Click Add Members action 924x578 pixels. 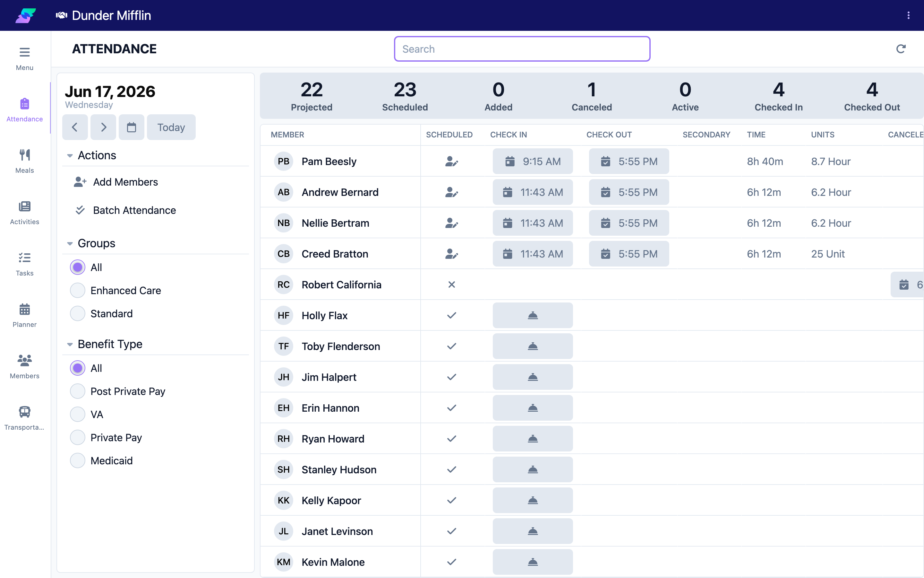(116, 182)
